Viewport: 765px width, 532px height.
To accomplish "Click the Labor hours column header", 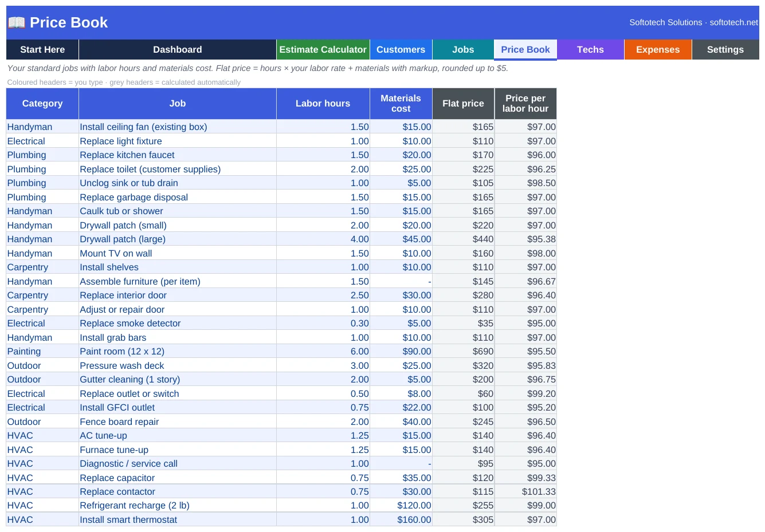I will tap(323, 104).
